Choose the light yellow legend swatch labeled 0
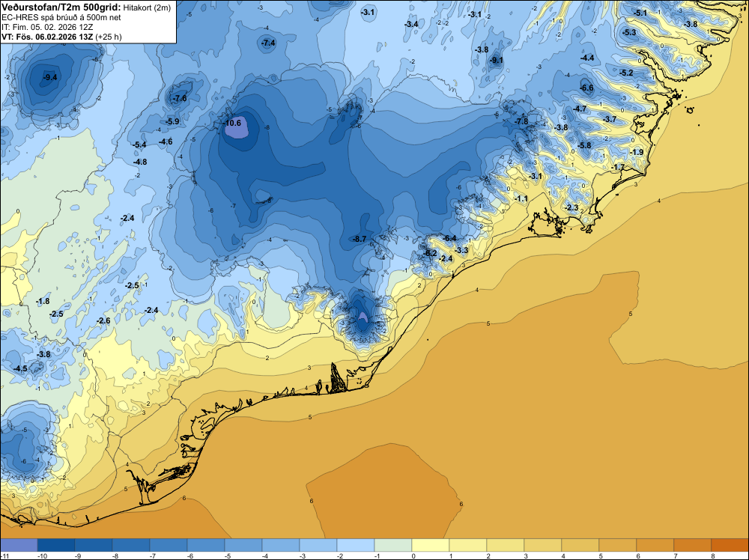 pos(431,545)
